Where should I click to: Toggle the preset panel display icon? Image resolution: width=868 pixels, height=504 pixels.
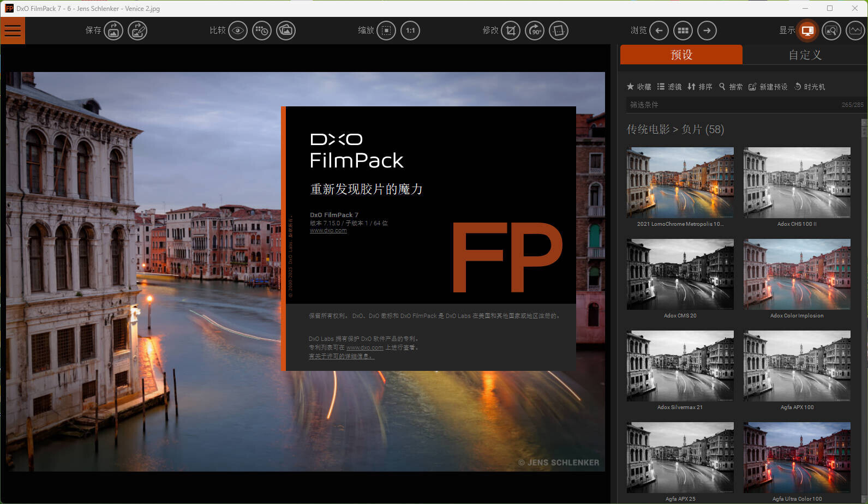pos(807,31)
